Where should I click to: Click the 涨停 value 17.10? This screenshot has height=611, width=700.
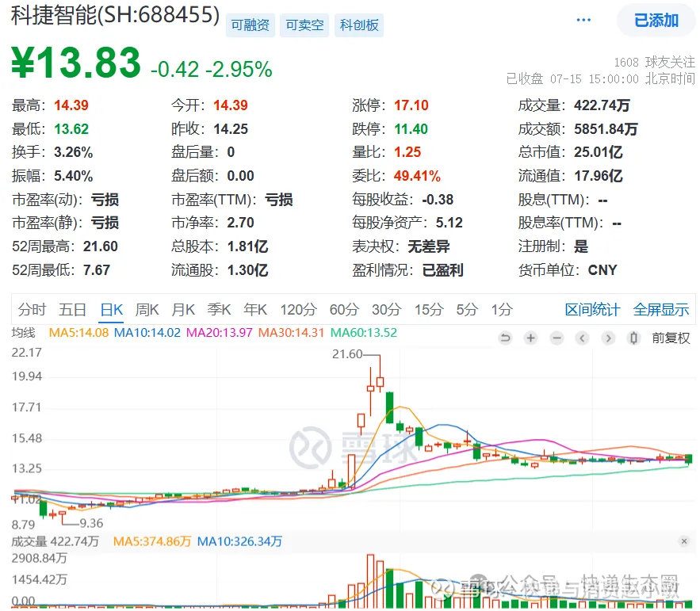(411, 105)
